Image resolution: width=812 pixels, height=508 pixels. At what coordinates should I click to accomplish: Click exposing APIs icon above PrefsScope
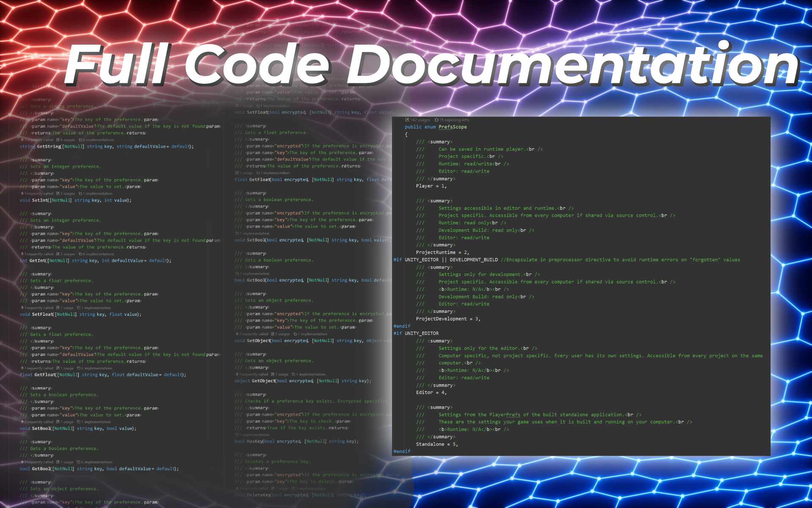(x=436, y=120)
